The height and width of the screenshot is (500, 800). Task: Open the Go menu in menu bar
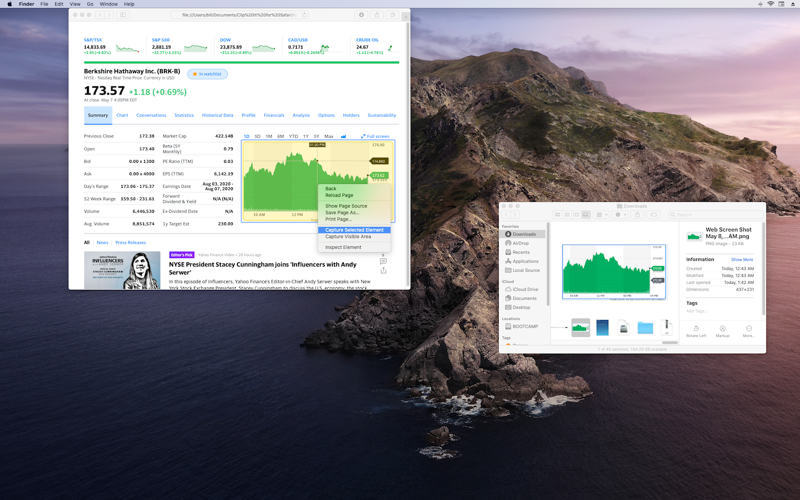pos(90,4)
